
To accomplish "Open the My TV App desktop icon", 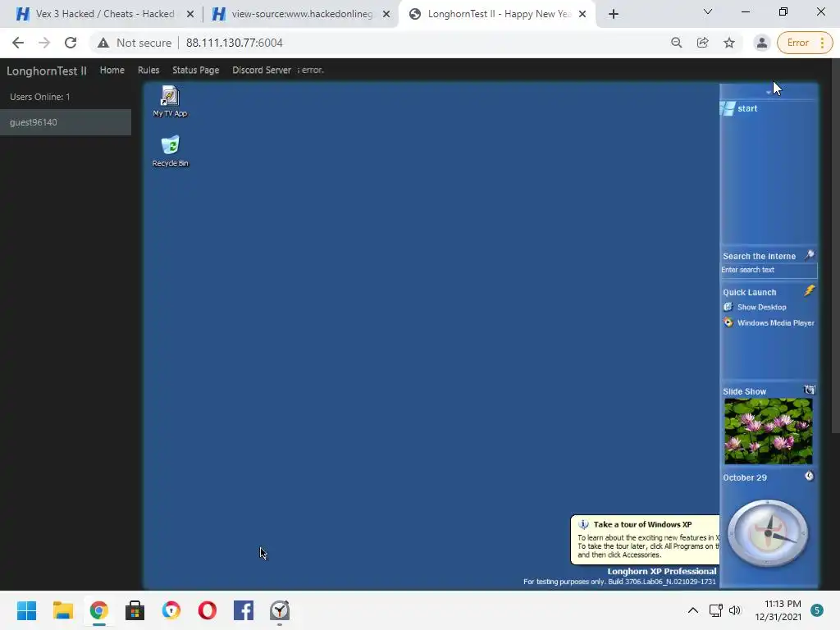I will click(170, 101).
